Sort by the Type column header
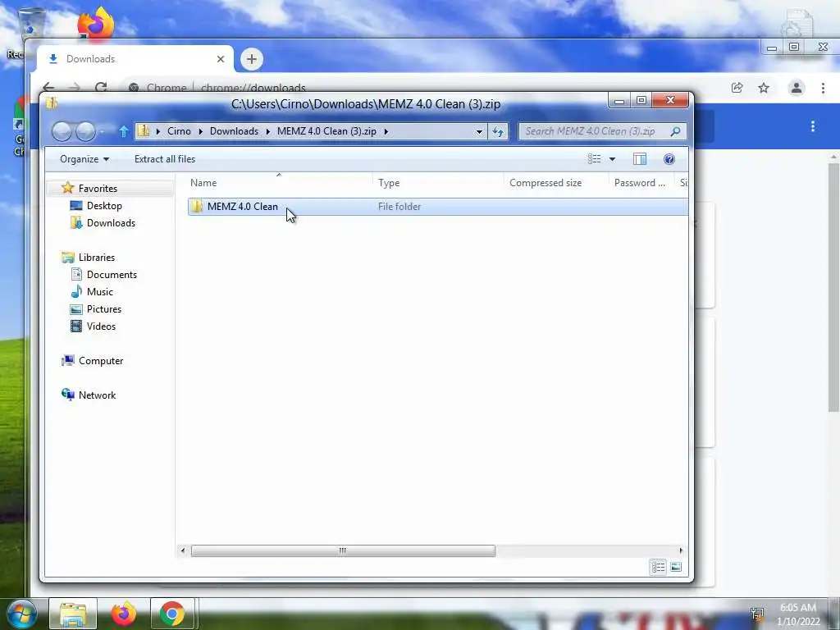 [438, 183]
